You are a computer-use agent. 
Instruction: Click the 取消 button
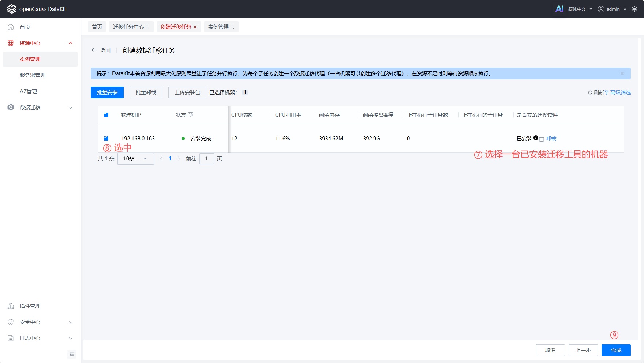[x=550, y=350]
